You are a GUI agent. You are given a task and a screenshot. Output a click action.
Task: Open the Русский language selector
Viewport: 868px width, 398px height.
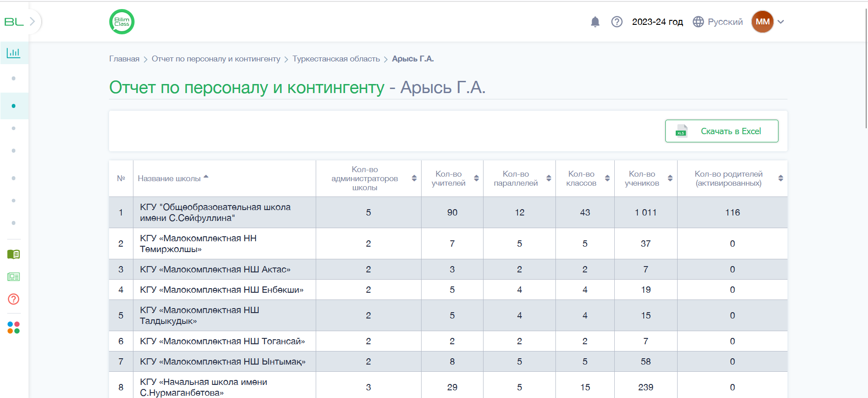[x=718, y=22]
